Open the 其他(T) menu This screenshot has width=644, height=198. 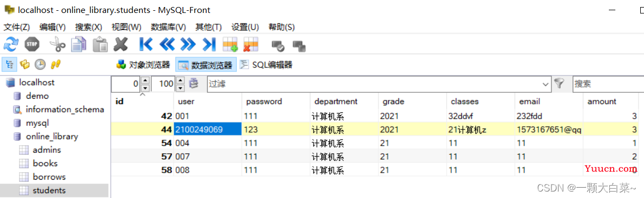point(208,27)
